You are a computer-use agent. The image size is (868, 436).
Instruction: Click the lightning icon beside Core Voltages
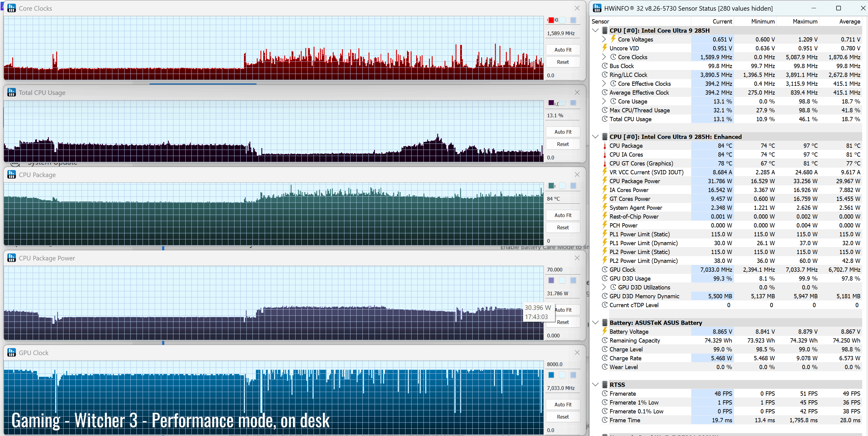613,39
